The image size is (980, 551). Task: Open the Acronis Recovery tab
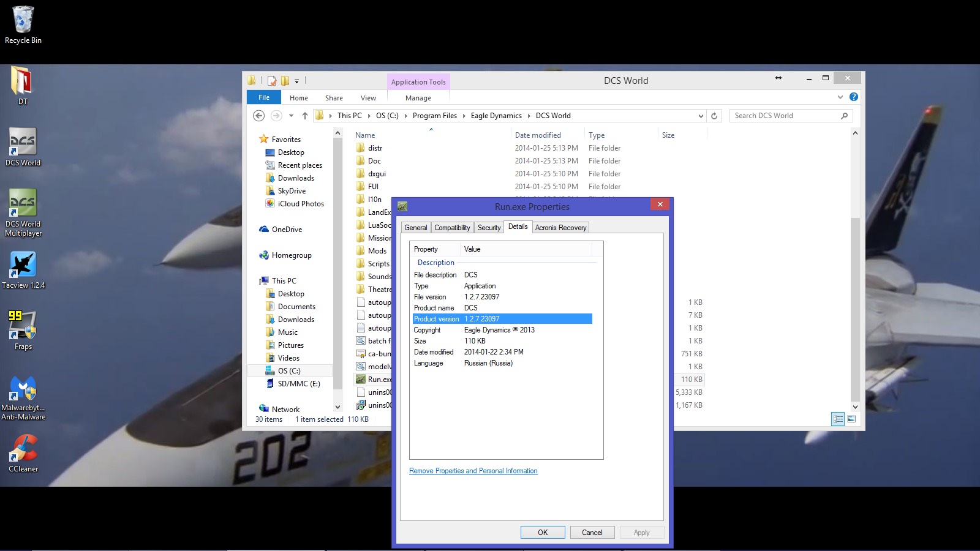560,228
